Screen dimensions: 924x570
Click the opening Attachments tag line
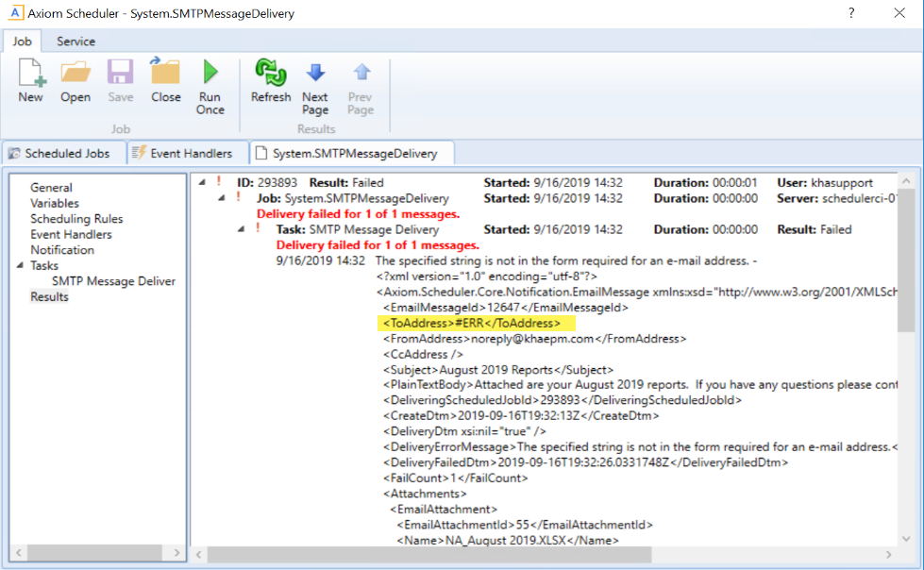425,494
